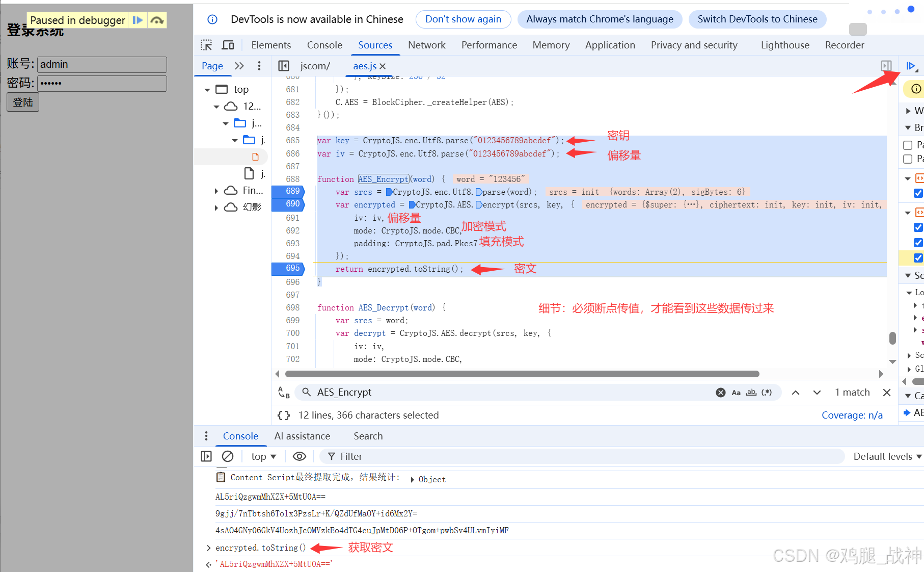Image resolution: width=924 pixels, height=572 pixels.
Task: Collapse the Scope section
Action: coord(908,275)
